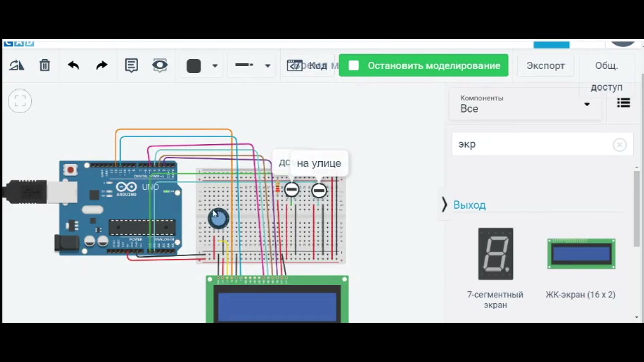The height and width of the screenshot is (362, 644).
Task: Select the ЖК-экран (16 x 2) component
Action: (581, 268)
